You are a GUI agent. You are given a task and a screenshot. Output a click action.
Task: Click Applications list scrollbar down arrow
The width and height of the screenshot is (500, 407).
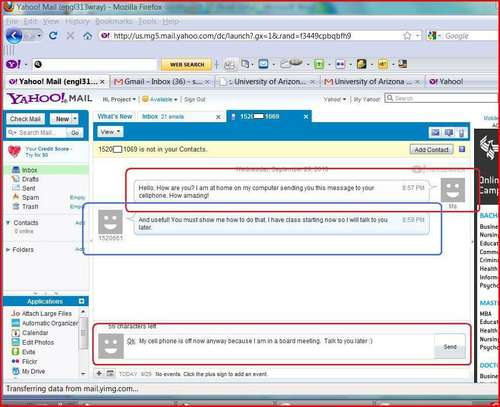83,374
